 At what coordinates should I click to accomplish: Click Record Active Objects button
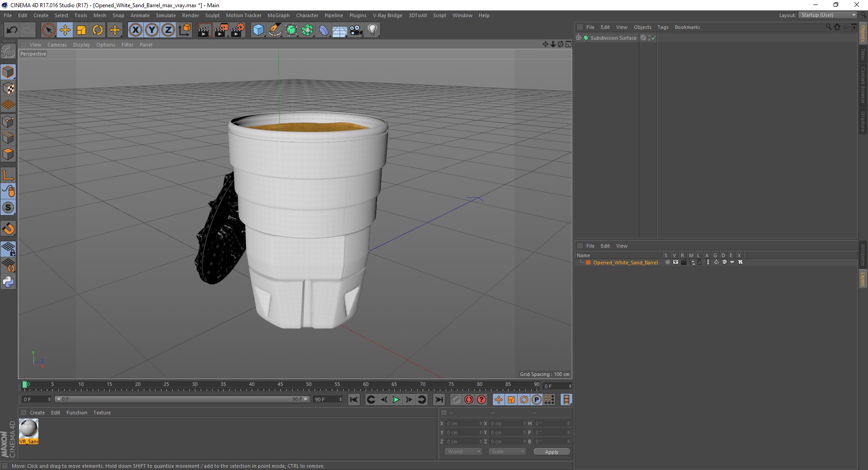456,399
